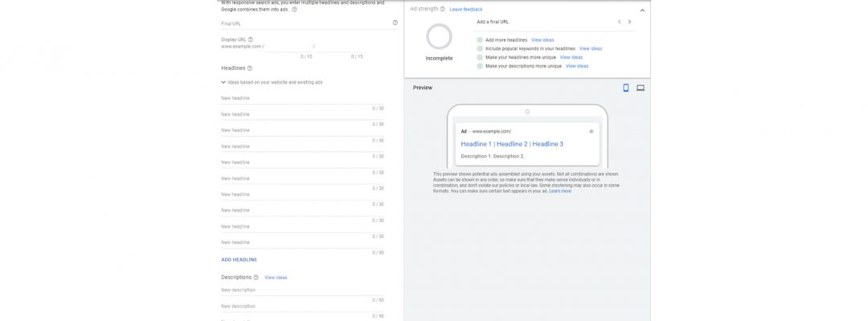Click ADD HEADLINE button
This screenshot has width=868, height=321.
[240, 260]
